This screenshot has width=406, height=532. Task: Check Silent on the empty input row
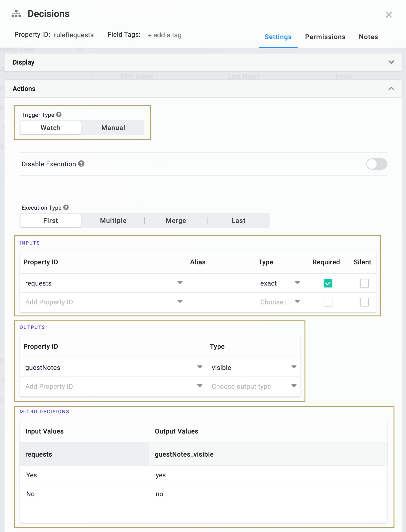point(364,302)
